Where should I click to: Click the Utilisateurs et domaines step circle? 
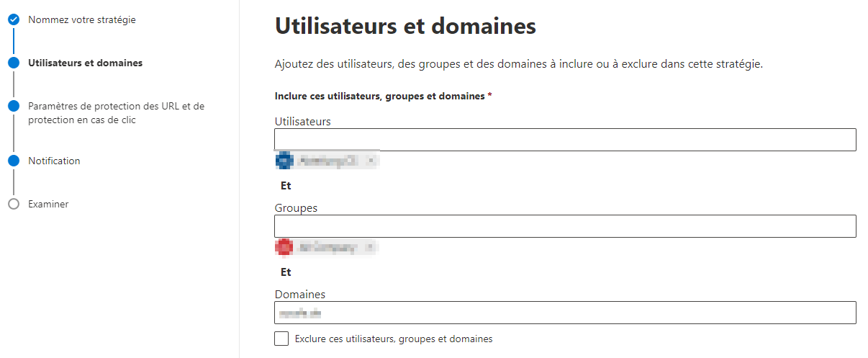14,63
